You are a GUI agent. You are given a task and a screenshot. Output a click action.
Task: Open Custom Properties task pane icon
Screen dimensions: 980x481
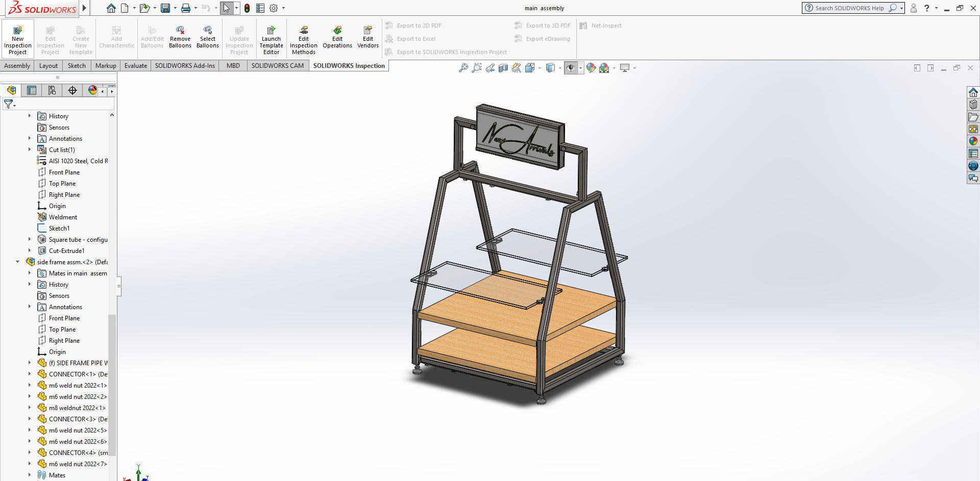[973, 154]
